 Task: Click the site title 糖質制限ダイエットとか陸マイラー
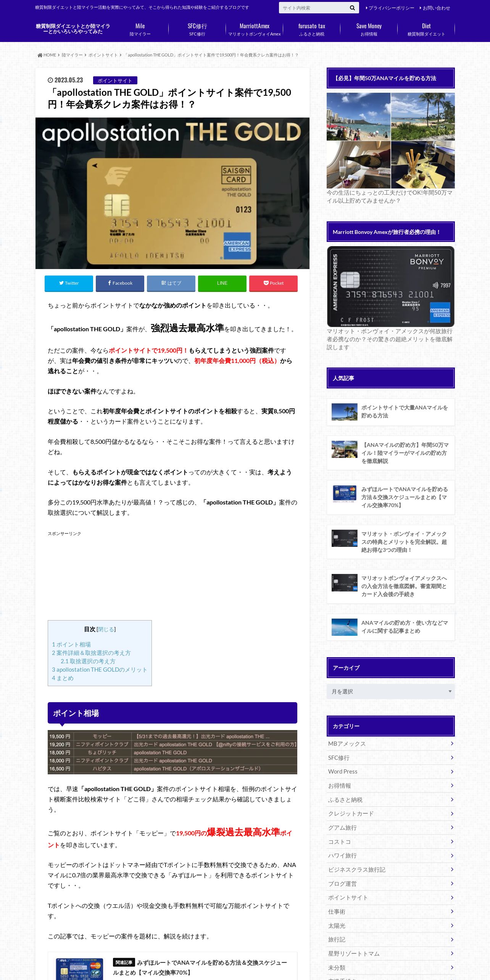tap(73, 29)
